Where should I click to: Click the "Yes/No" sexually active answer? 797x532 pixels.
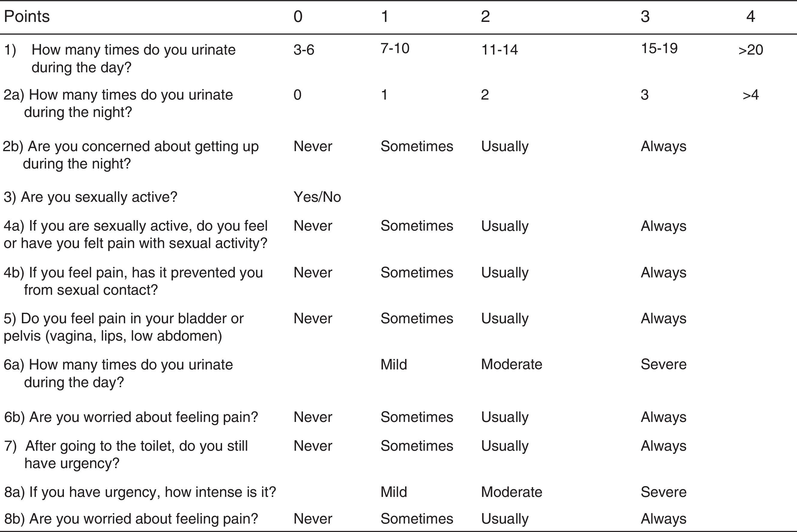click(317, 197)
